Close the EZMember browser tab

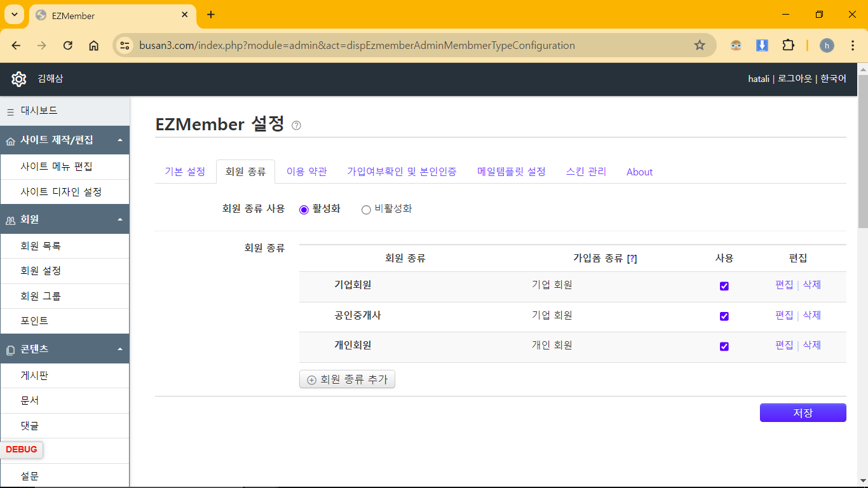coord(184,15)
